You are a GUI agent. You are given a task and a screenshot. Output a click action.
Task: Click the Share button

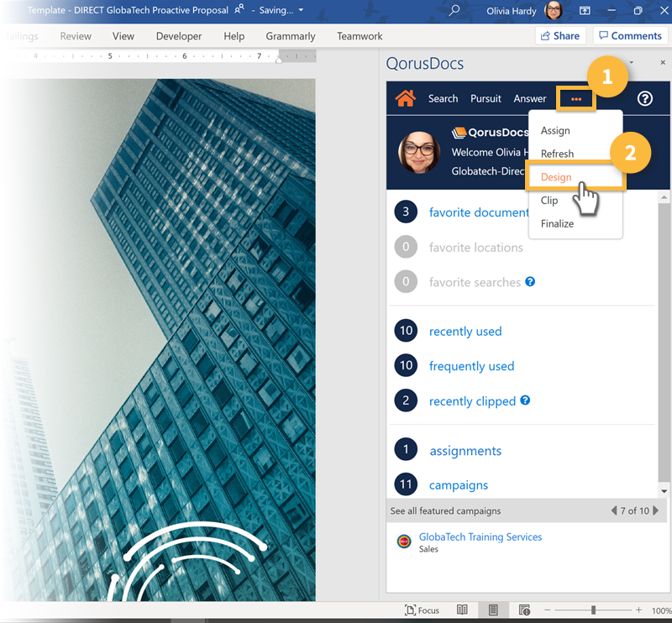(560, 35)
